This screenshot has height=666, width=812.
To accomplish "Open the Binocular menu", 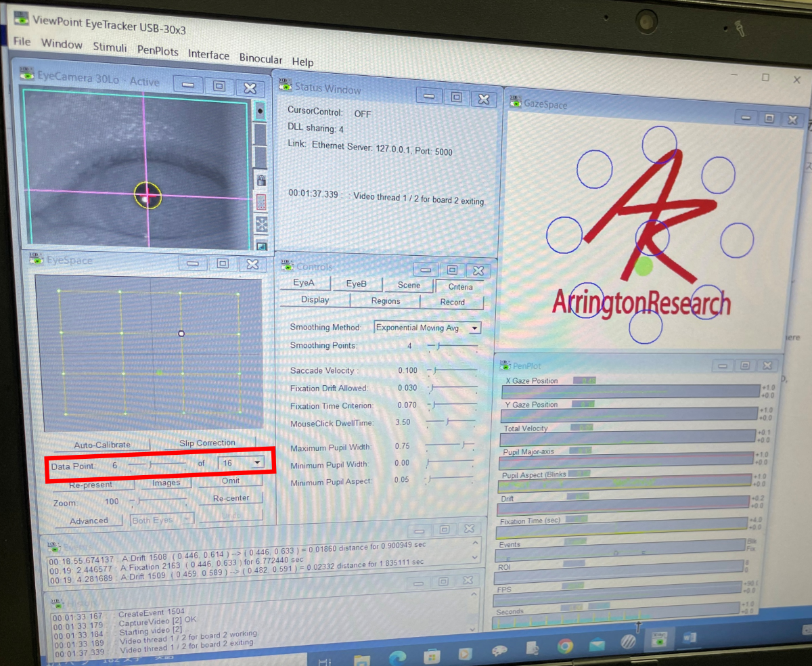I will pyautogui.click(x=261, y=59).
